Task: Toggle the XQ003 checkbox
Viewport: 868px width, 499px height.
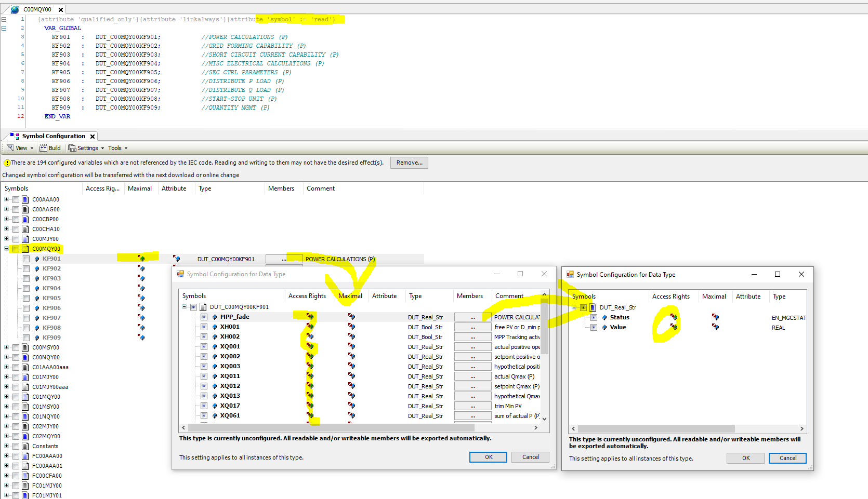Action: [x=204, y=366]
